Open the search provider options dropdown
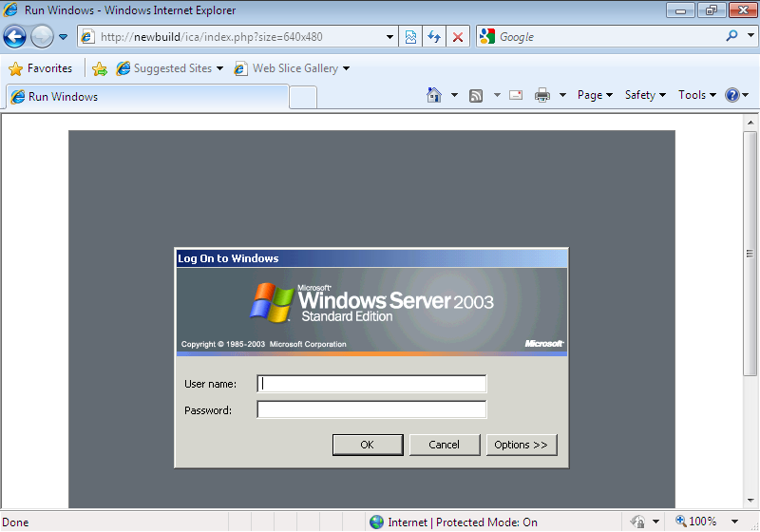 [750, 35]
